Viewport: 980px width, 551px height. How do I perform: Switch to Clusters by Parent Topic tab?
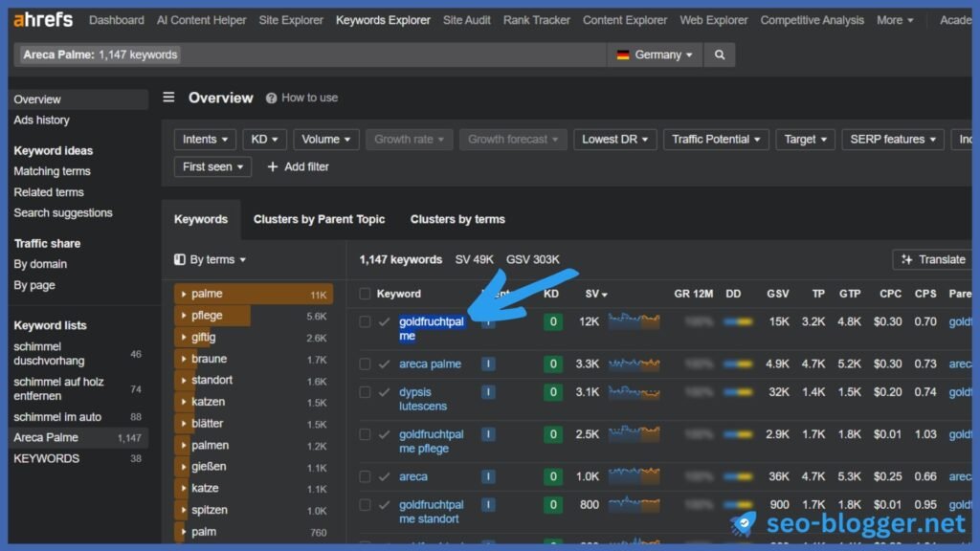(x=319, y=219)
